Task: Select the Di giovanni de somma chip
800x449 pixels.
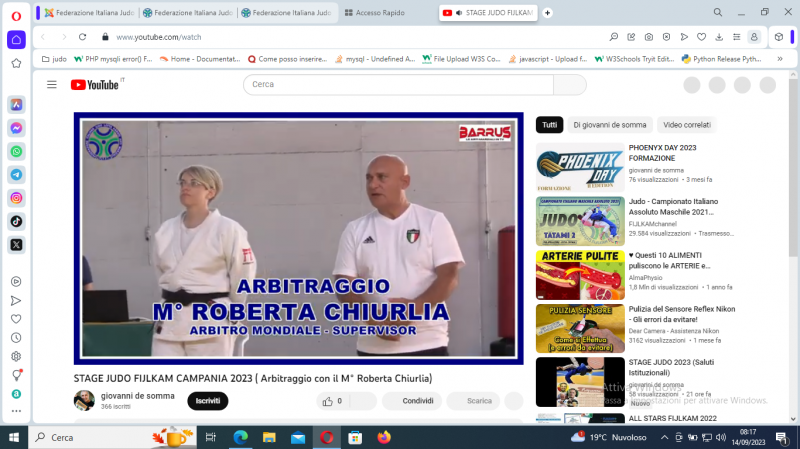Action: pyautogui.click(x=610, y=125)
